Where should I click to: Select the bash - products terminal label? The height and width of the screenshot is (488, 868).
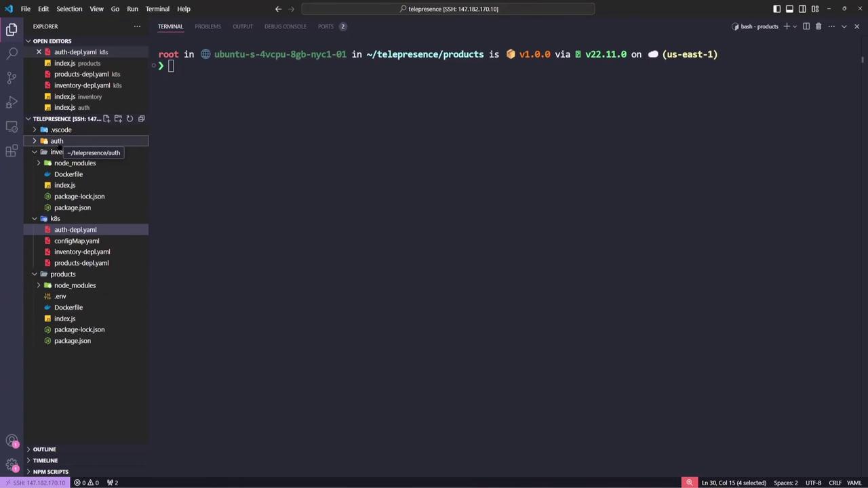[x=755, y=26]
